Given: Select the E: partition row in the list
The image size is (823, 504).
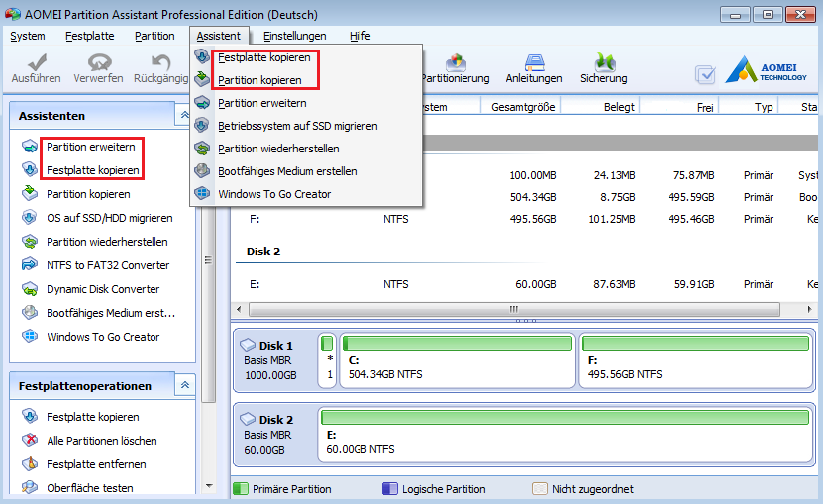Looking at the screenshot, I should click(525, 284).
